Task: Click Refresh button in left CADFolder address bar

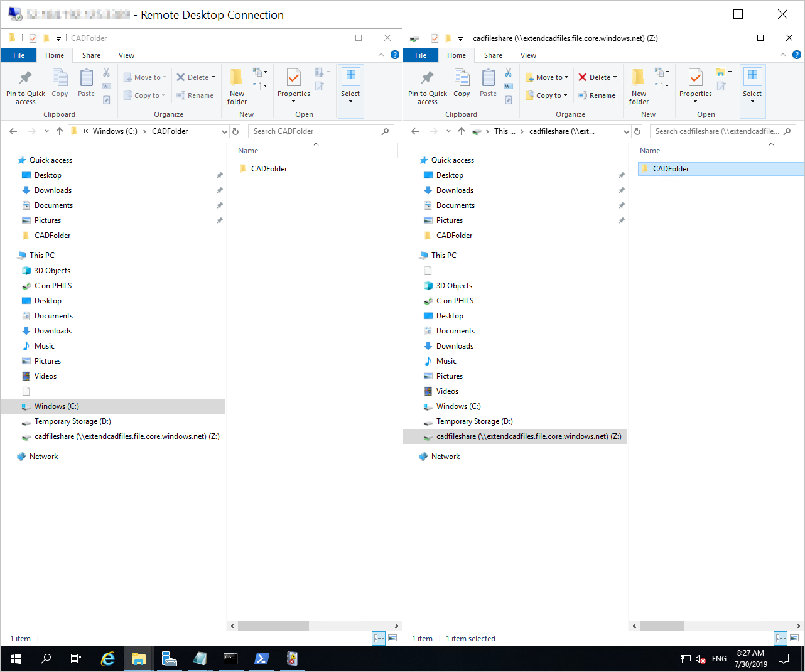Action: point(235,131)
